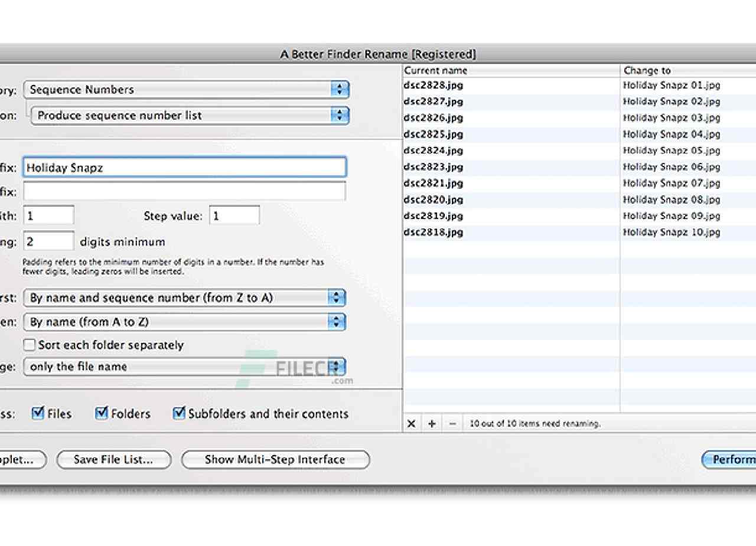The width and height of the screenshot is (756, 546).
Task: Click the padding digits field showing 2
Action: (48, 241)
